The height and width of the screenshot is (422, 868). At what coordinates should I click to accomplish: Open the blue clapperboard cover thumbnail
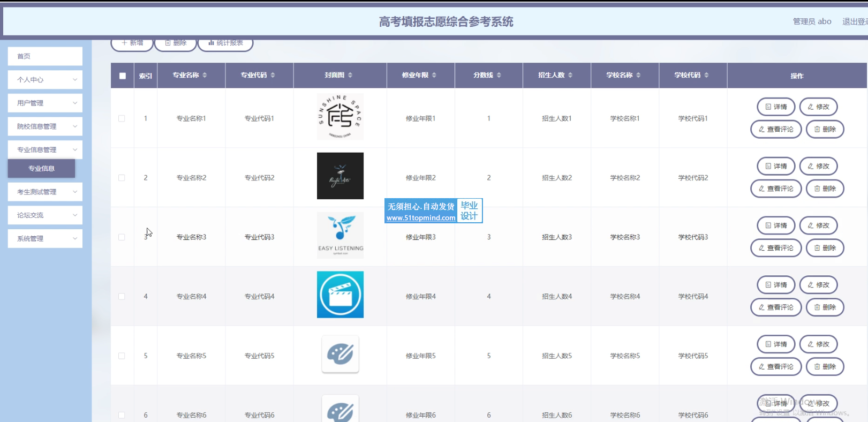click(340, 295)
